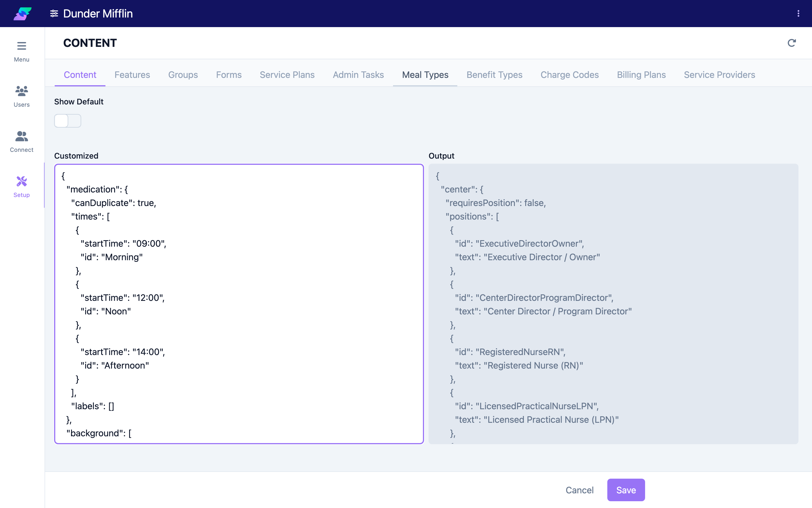This screenshot has width=812, height=508.
Task: Click the "labels": [] line
Action: tap(92, 406)
